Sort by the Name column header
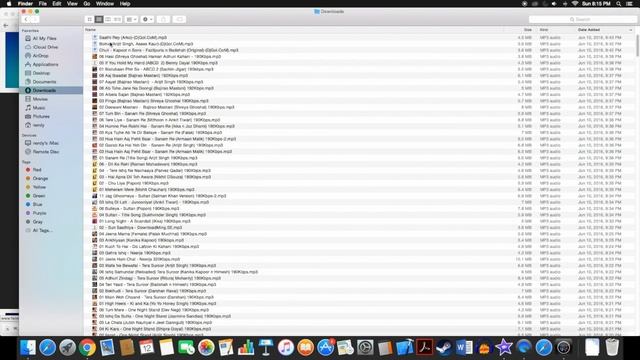This screenshot has width=640, height=360. pos(91,30)
